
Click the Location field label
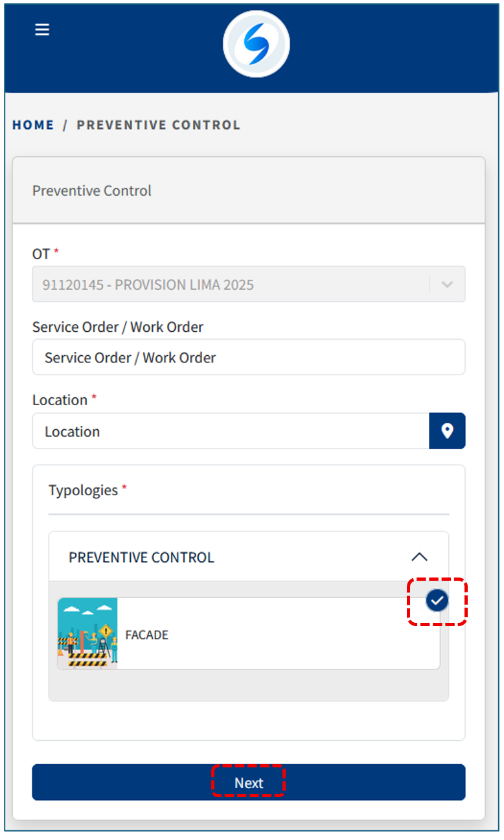pyautogui.click(x=60, y=400)
